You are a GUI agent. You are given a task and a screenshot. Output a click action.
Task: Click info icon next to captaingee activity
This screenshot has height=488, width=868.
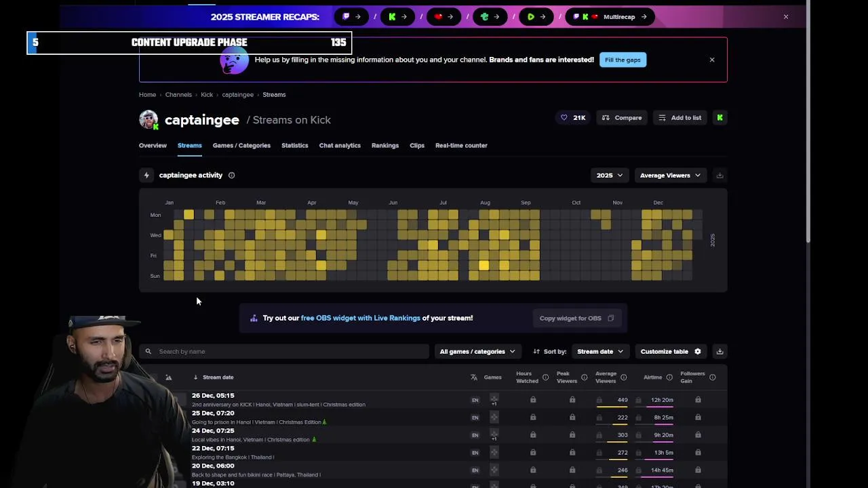point(231,176)
